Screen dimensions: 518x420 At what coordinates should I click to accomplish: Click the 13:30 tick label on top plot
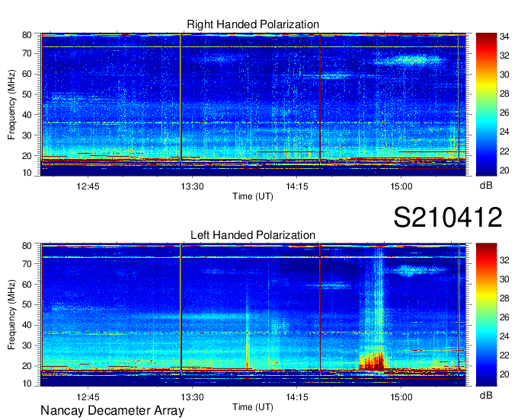point(192,186)
